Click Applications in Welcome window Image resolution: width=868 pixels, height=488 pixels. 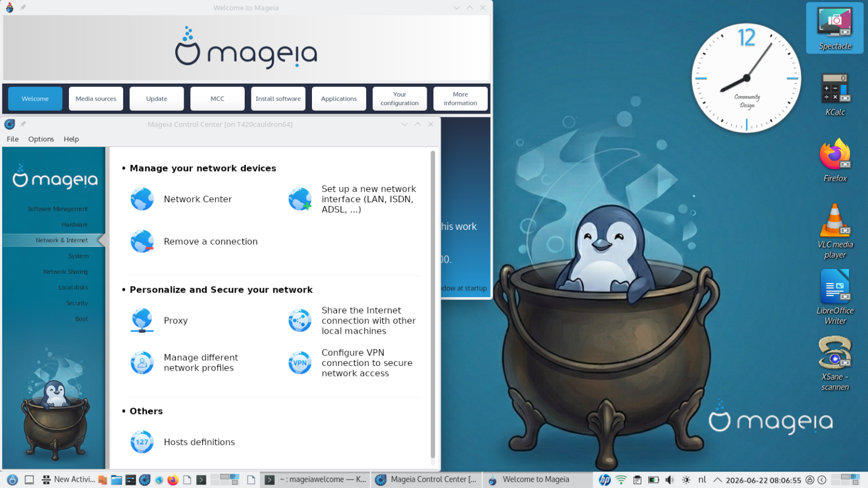[x=339, y=99]
